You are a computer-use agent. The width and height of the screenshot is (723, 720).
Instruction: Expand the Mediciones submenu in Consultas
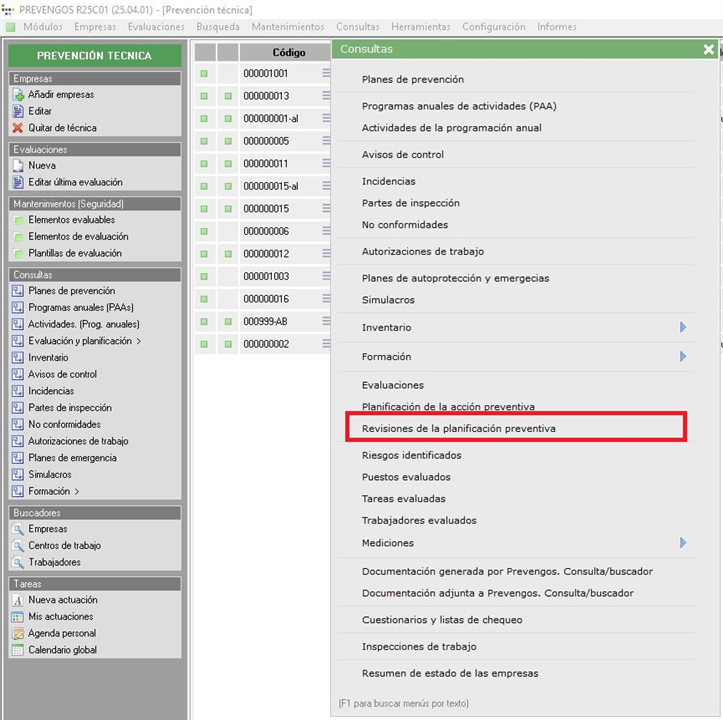[683, 542]
